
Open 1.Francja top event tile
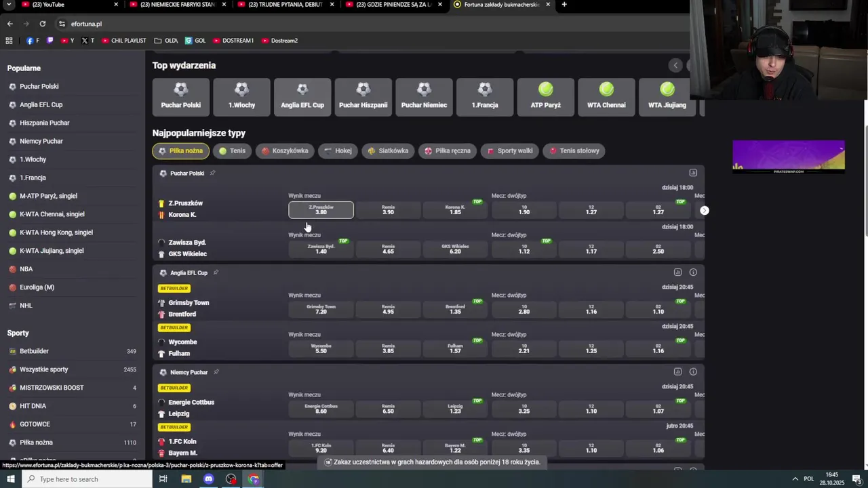[485, 97]
